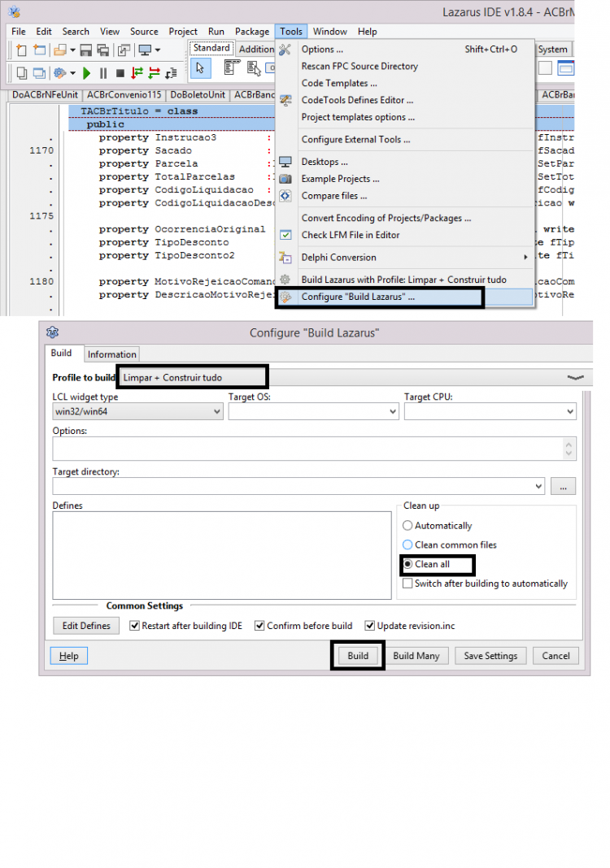
Task: Select the Automatically clean up option
Action: pyautogui.click(x=407, y=525)
